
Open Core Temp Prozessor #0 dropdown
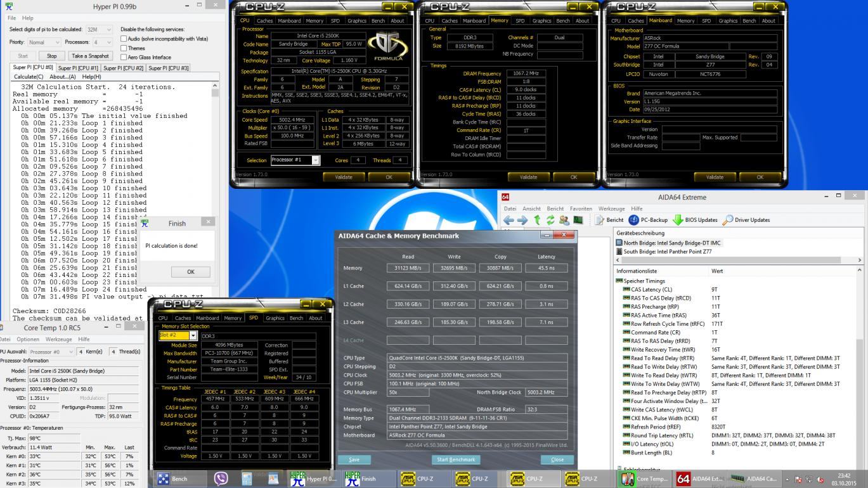pos(53,352)
